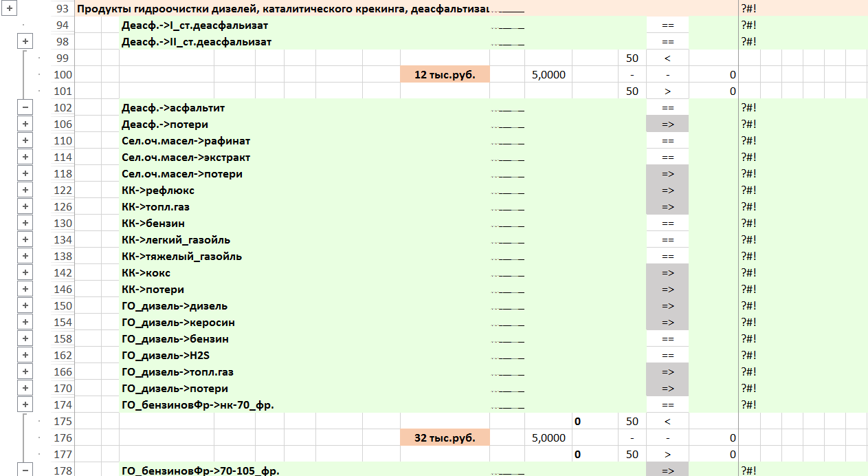Click the Деасф.->асфальтит label cell
Viewport: 868px width, 476px height.
(173, 108)
